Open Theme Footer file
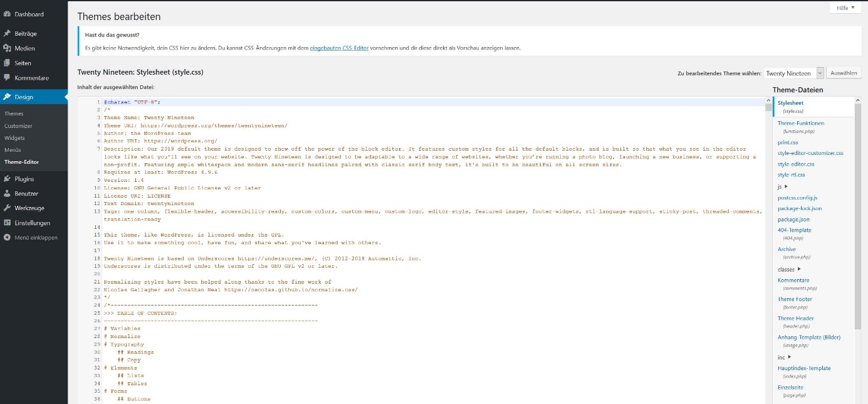868x404 pixels. [795, 299]
